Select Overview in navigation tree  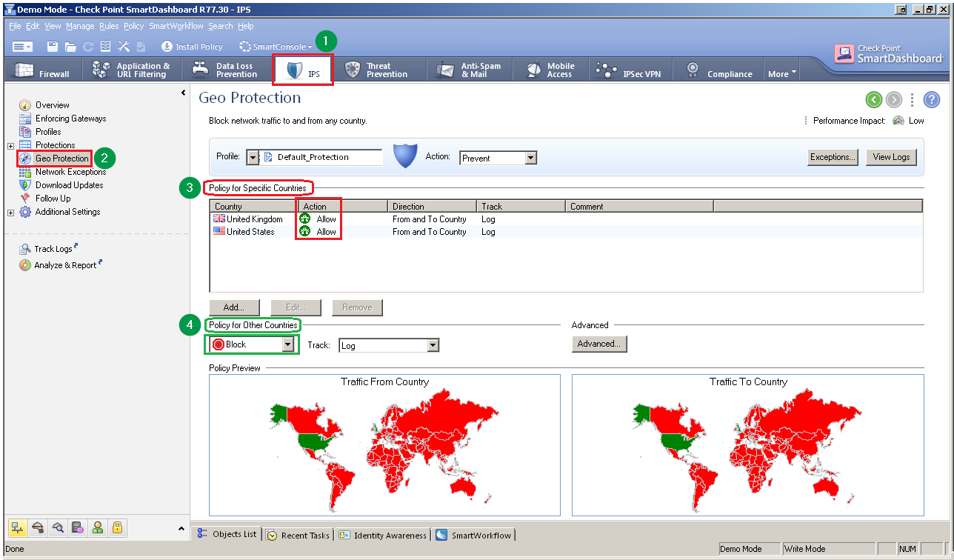pos(52,105)
